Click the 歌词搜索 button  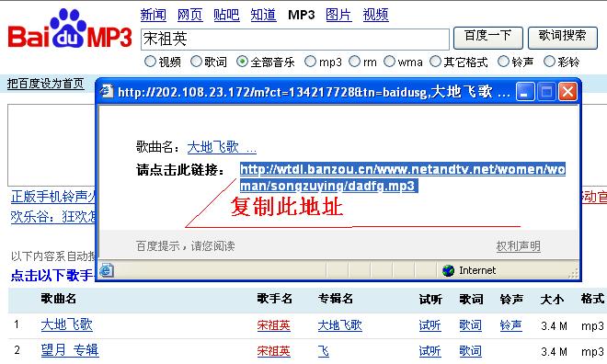tap(563, 38)
